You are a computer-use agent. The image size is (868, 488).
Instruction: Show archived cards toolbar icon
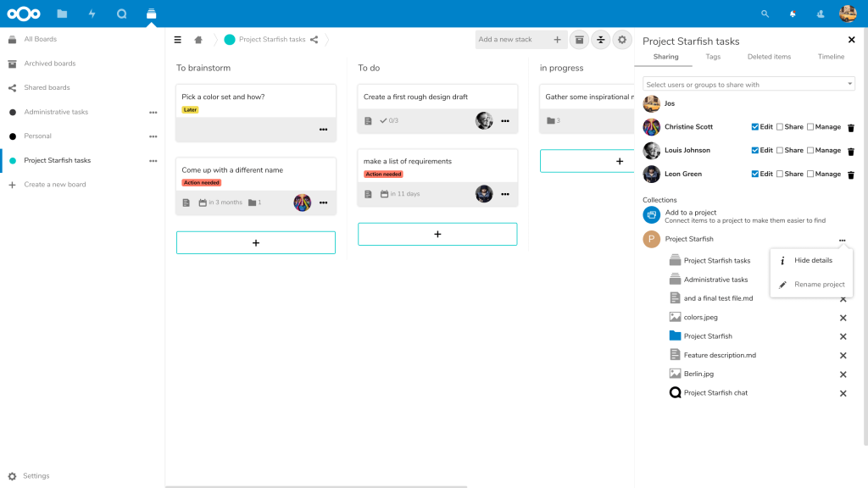click(579, 40)
